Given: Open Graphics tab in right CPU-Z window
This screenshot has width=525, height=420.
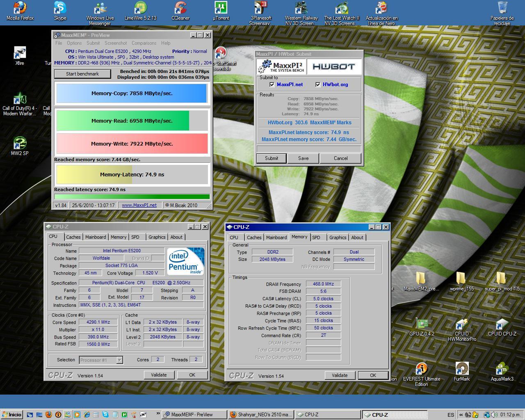Looking at the screenshot, I should [x=338, y=237].
